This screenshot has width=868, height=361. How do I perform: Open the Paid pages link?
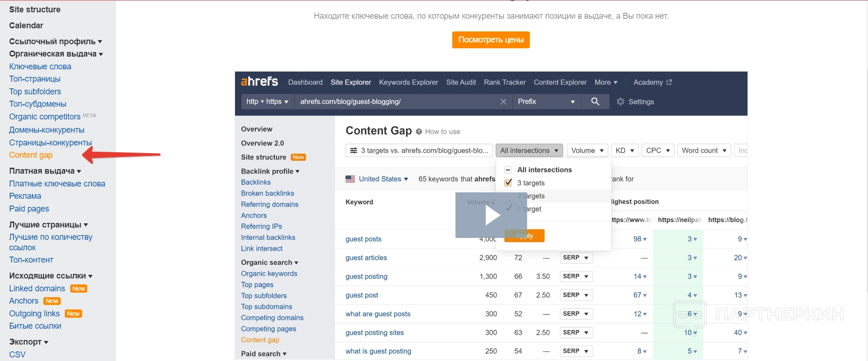[29, 209]
